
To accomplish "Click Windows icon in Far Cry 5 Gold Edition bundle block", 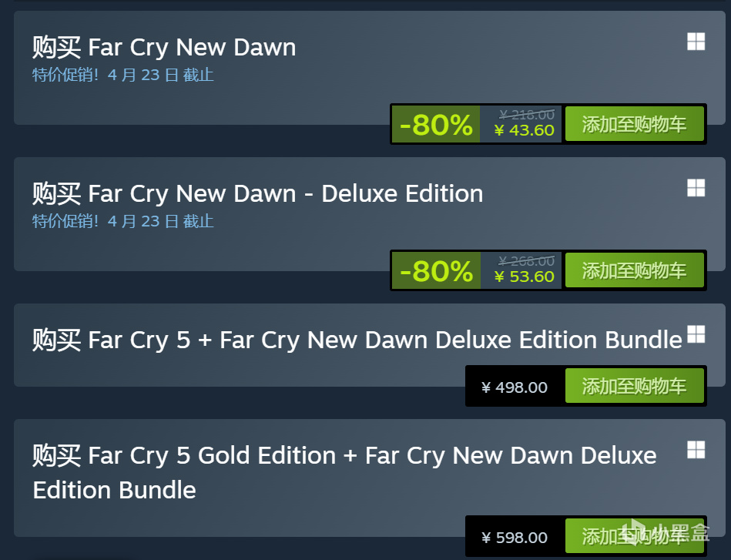I will click(696, 449).
